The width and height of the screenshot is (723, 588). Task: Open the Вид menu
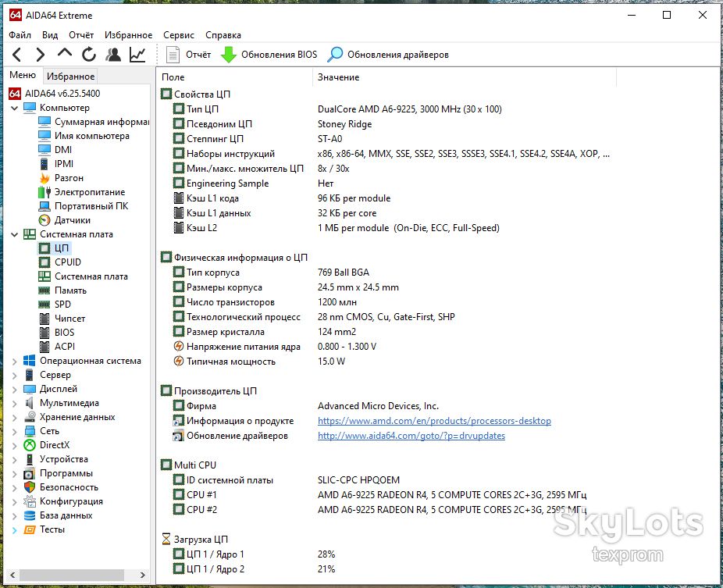tap(50, 35)
